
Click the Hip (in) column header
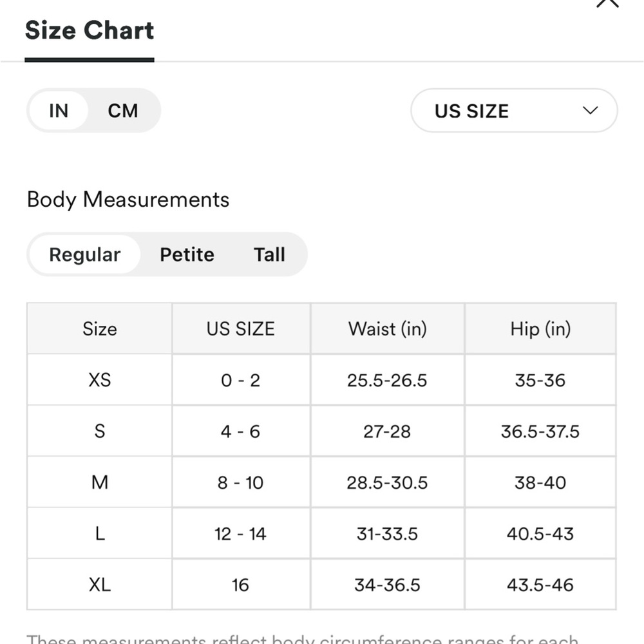pyautogui.click(x=540, y=329)
